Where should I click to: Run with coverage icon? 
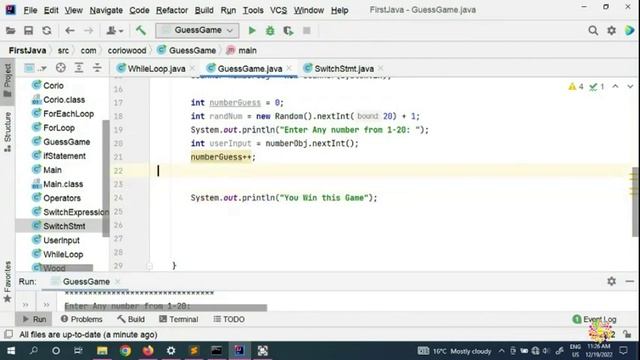tap(288, 31)
